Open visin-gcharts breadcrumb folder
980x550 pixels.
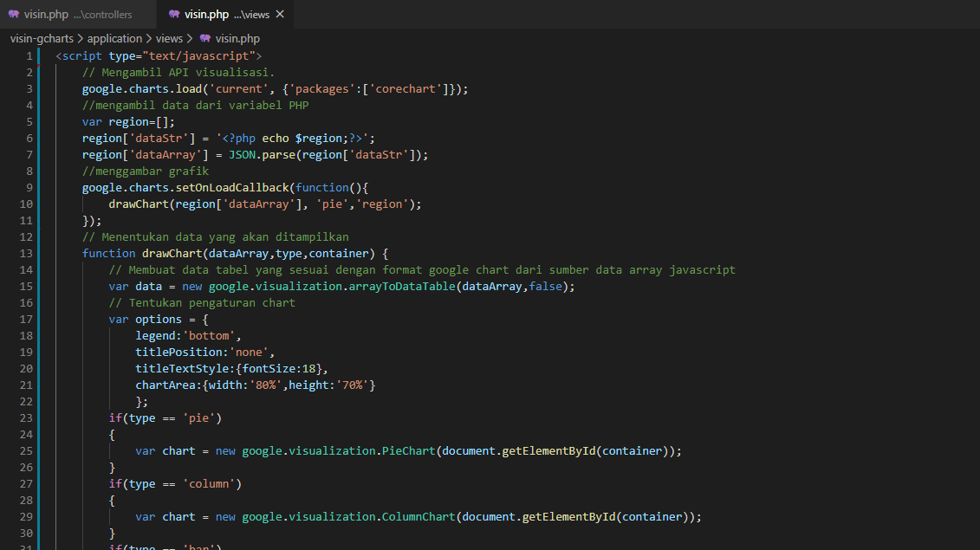42,38
